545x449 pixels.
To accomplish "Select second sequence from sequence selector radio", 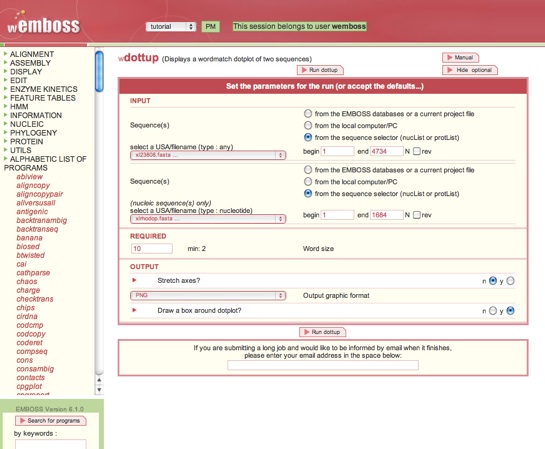I will pyautogui.click(x=308, y=193).
